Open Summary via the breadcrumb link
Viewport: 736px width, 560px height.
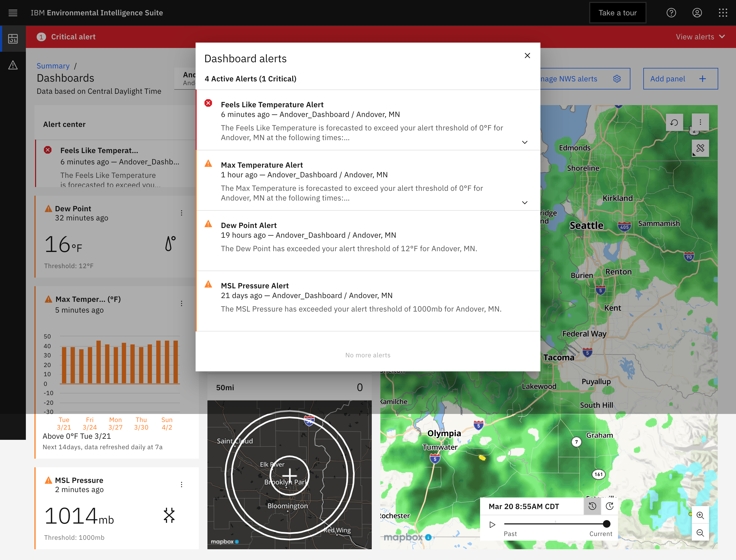53,66
